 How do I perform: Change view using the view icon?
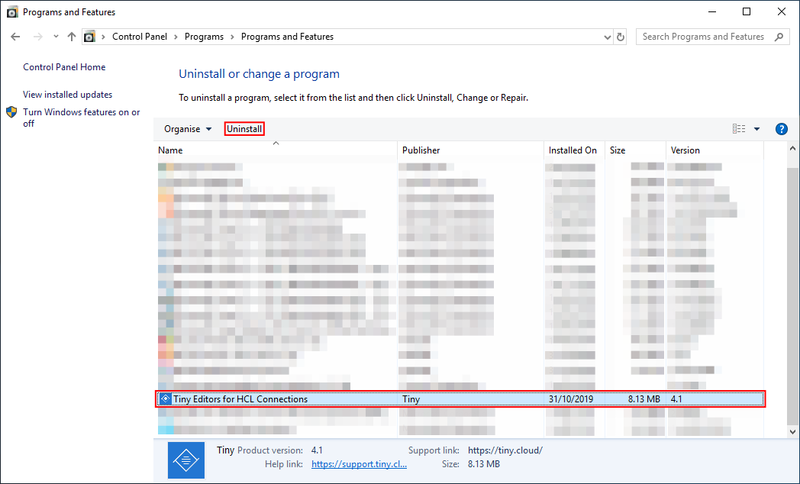(x=739, y=129)
